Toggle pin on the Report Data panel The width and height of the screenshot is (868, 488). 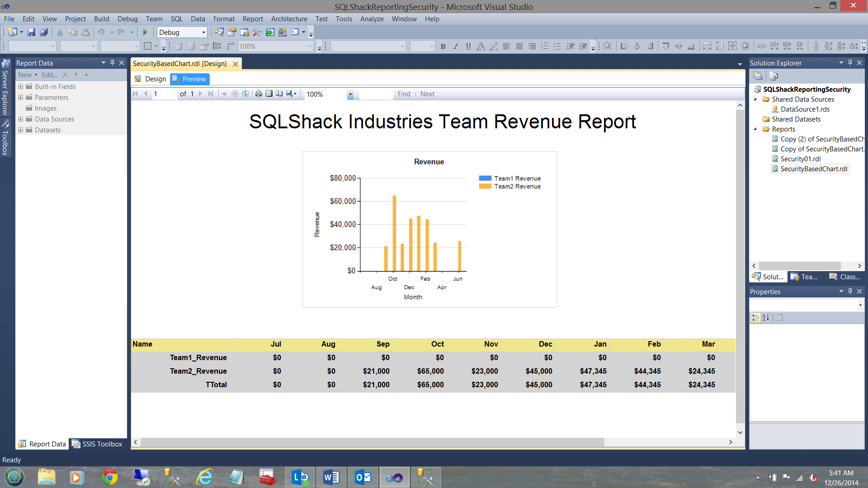click(x=113, y=63)
